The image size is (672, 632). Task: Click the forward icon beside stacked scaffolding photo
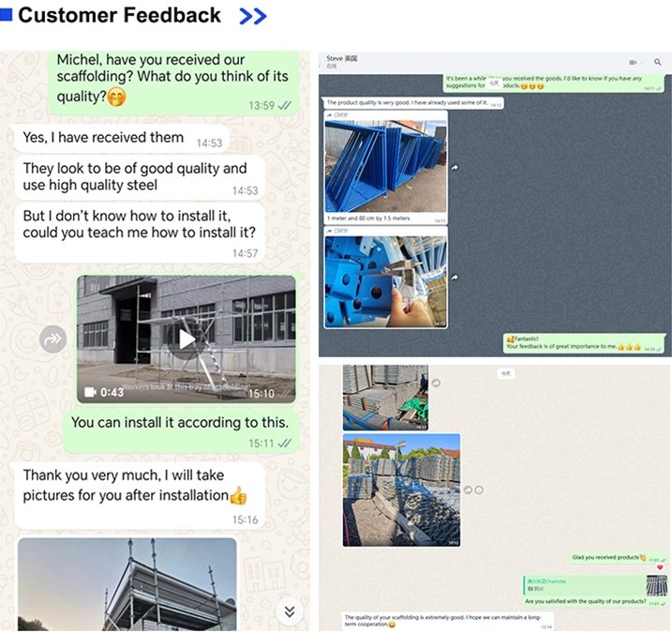(x=468, y=489)
